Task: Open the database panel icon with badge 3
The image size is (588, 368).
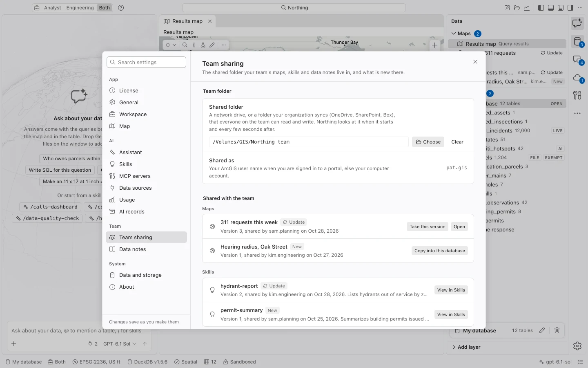Action: tap(577, 41)
